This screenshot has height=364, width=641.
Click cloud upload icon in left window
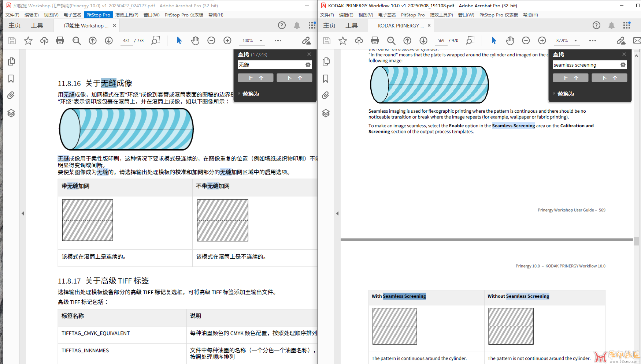(44, 41)
